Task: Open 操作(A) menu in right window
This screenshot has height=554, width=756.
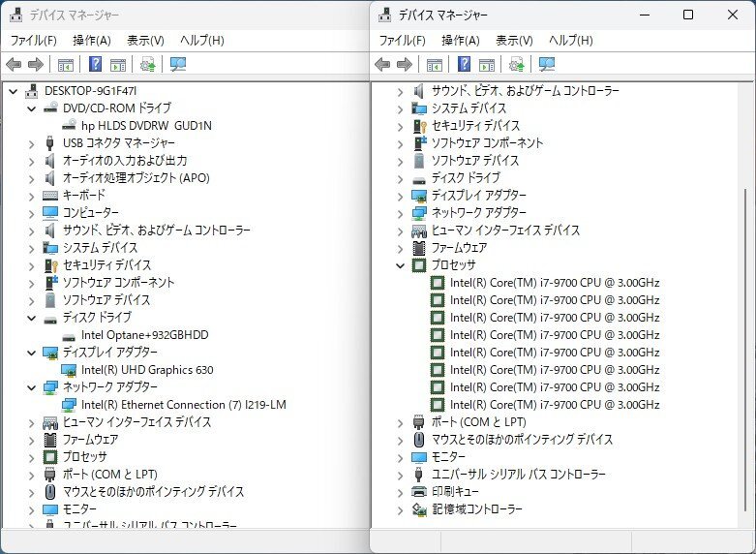Action: [461, 41]
